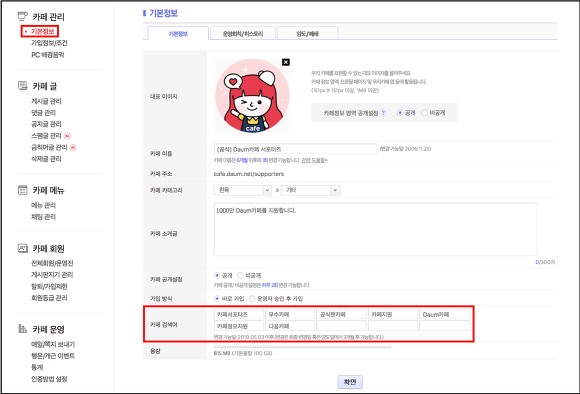Select 공개 for 카페정보 영역 공개설정
Screen dimensions: 580x394
click(x=400, y=113)
